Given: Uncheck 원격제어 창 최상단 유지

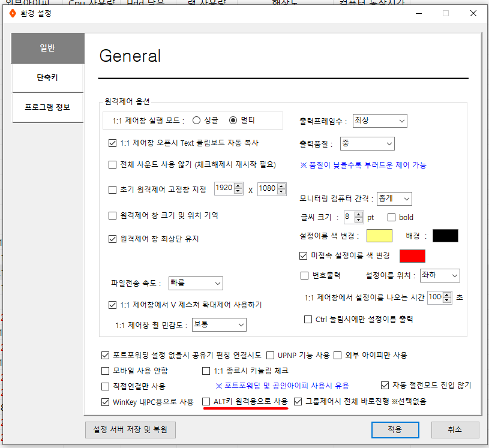Looking at the screenshot, I should coord(112,239).
